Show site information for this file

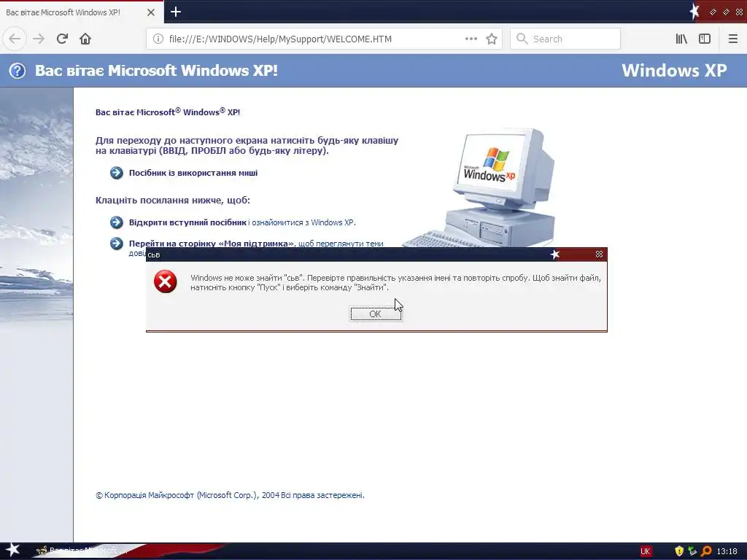158,39
